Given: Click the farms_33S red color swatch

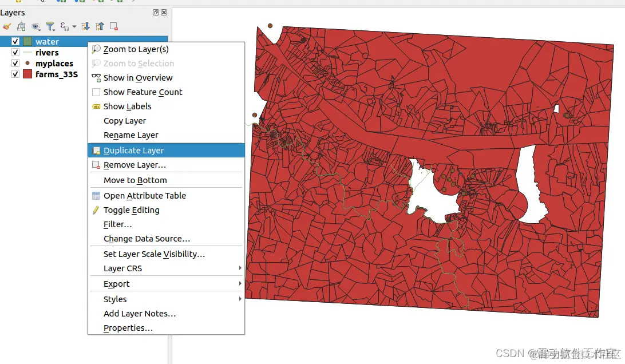Looking at the screenshot, I should 27,74.
